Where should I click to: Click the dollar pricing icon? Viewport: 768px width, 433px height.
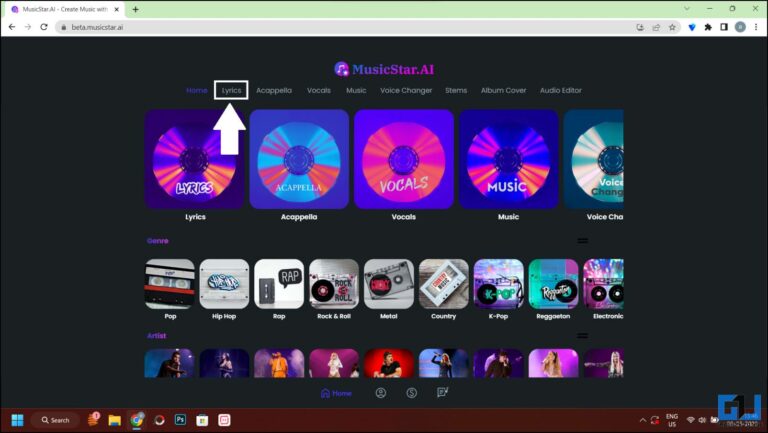click(x=411, y=393)
